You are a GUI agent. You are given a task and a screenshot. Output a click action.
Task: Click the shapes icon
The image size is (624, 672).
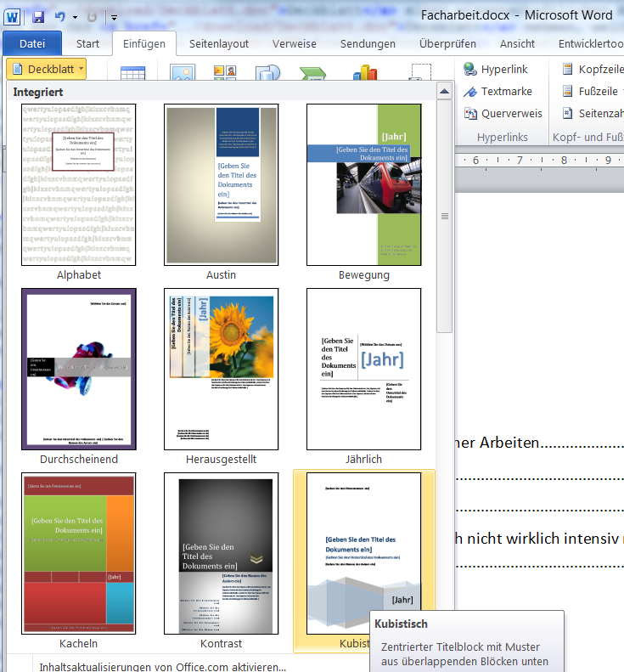tap(267, 72)
